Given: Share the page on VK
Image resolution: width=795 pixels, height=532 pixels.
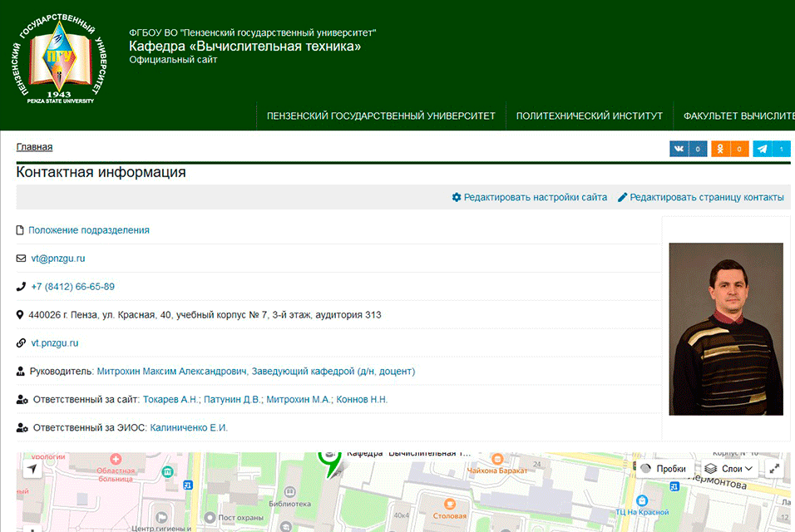Looking at the screenshot, I should click(x=679, y=149).
